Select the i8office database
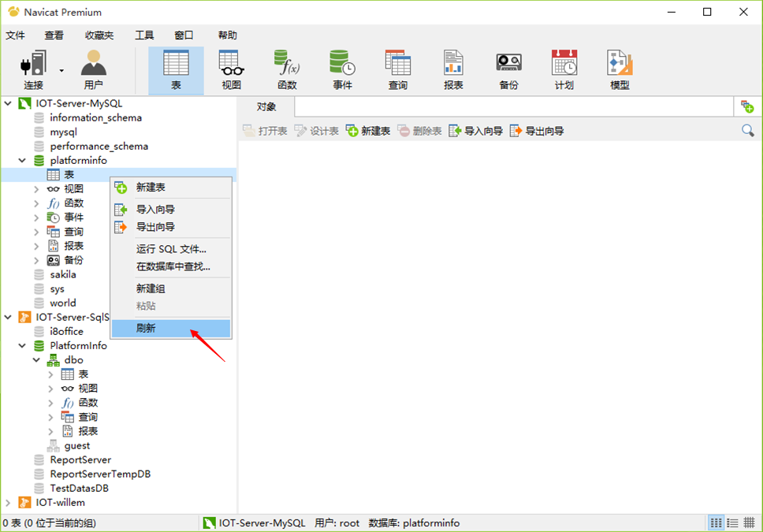This screenshot has height=532, width=763. pyautogui.click(x=66, y=332)
